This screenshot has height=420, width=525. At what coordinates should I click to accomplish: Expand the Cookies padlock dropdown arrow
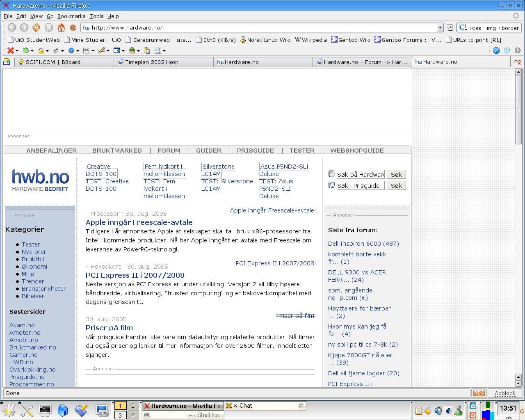point(47,51)
